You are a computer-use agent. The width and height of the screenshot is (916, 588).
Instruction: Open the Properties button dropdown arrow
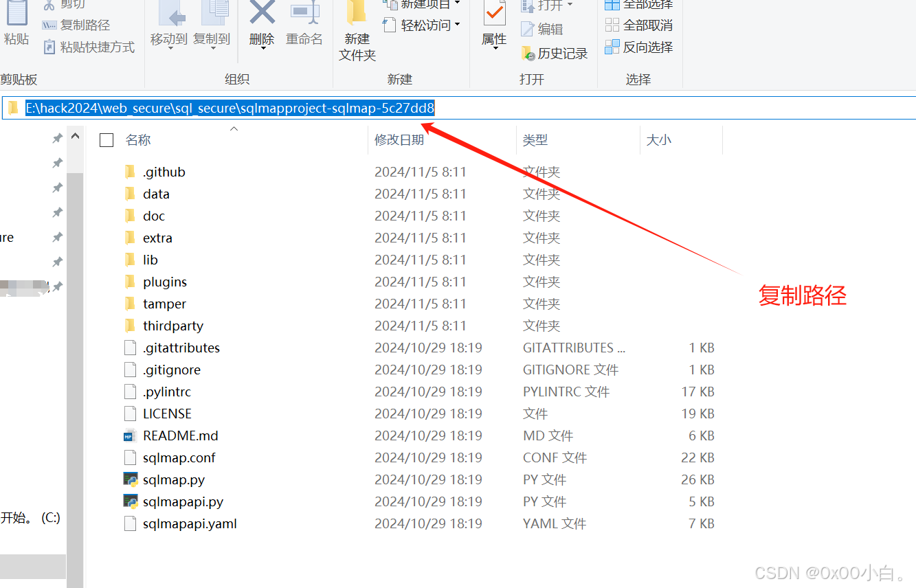tap(494, 49)
